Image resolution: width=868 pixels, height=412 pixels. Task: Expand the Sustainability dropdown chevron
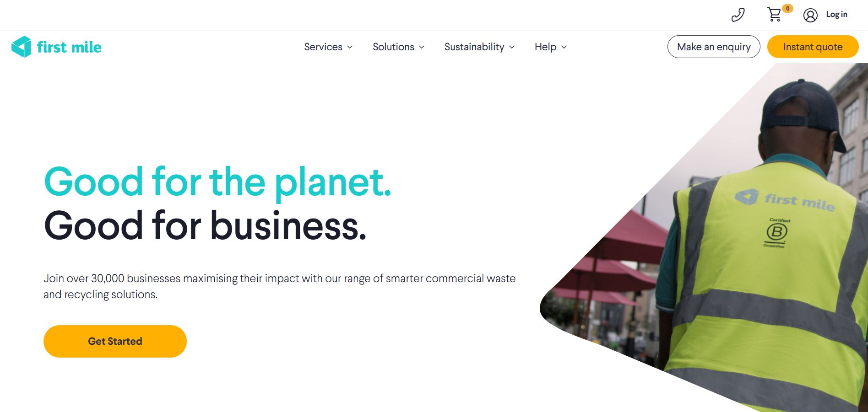pos(512,47)
